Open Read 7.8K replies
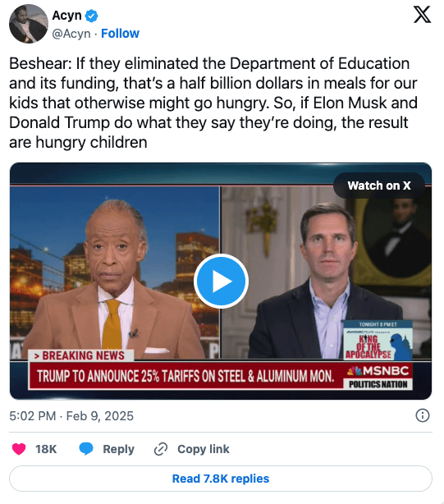 tap(221, 479)
